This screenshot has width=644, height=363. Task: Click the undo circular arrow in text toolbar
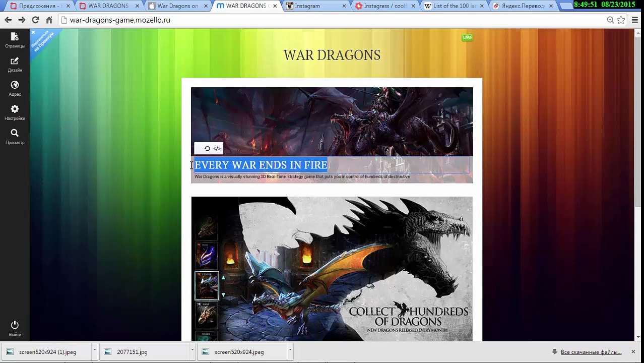[x=207, y=148]
